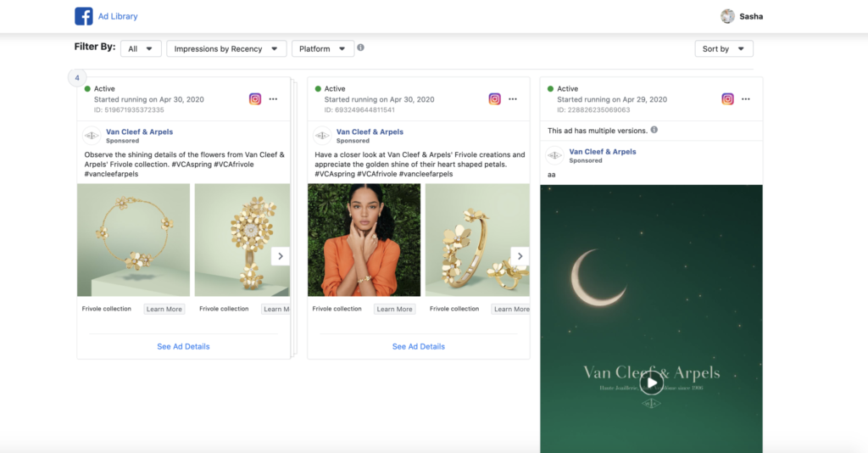The height and width of the screenshot is (453, 868).
Task: Open the Platform filter dropdown
Action: 322,48
